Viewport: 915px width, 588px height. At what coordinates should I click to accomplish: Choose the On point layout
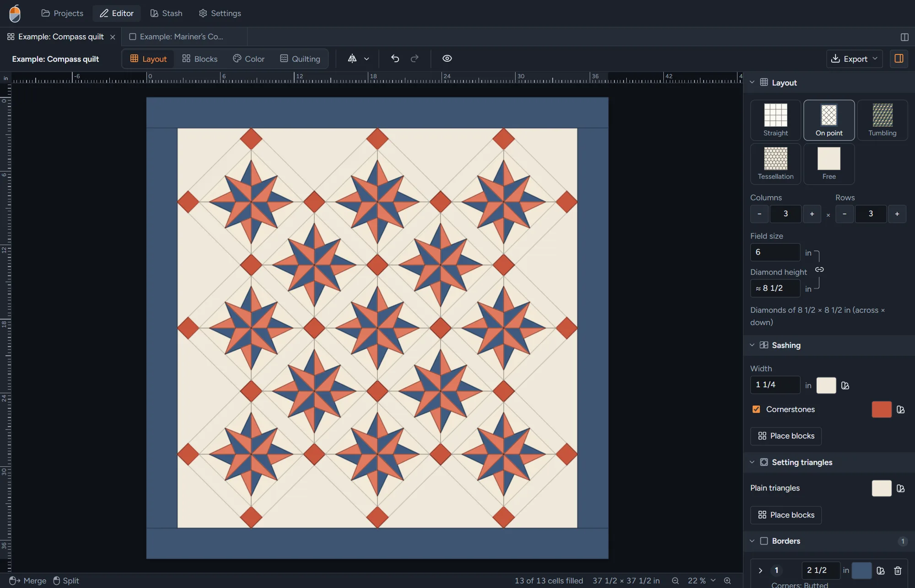pos(829,120)
